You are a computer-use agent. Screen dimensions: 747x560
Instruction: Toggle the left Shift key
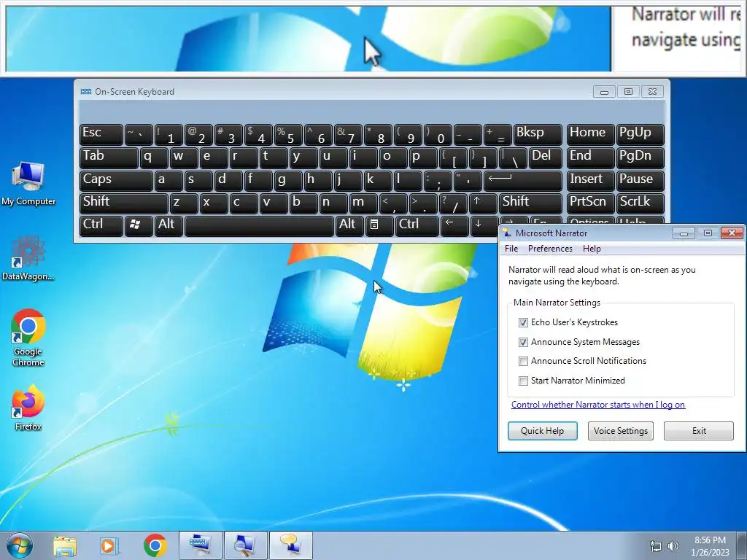[x=124, y=203]
